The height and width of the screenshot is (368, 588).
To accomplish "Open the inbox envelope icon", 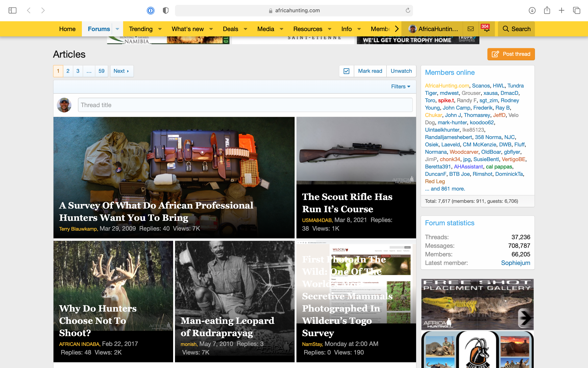I will tap(471, 29).
